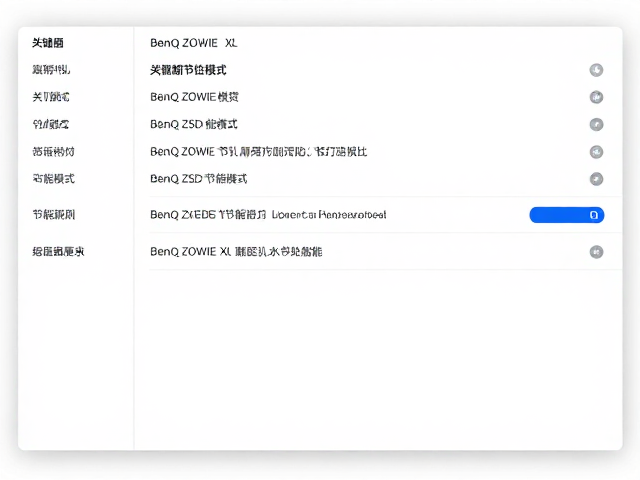This screenshot has height=480, width=640.
Task: Select the BenQ ZSD 能模式 row text
Action: coord(193,124)
